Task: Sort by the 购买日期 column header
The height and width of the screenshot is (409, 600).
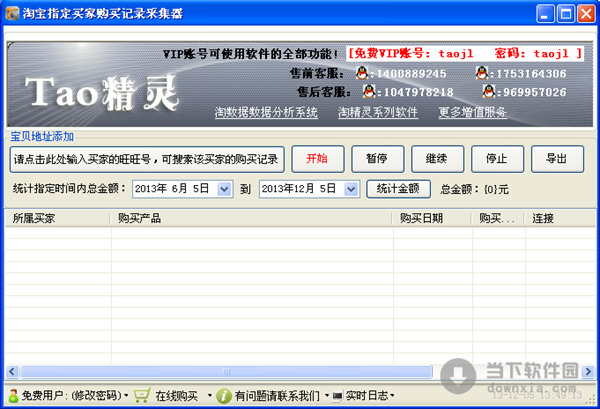Action: point(432,218)
